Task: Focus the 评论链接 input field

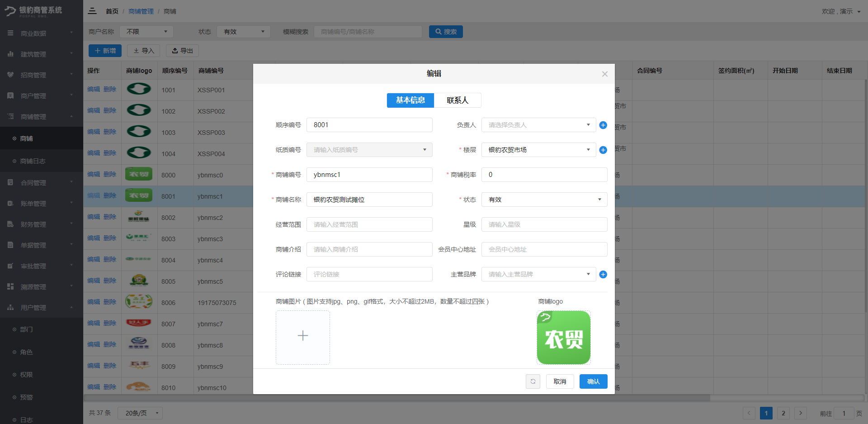Action: pyautogui.click(x=369, y=274)
